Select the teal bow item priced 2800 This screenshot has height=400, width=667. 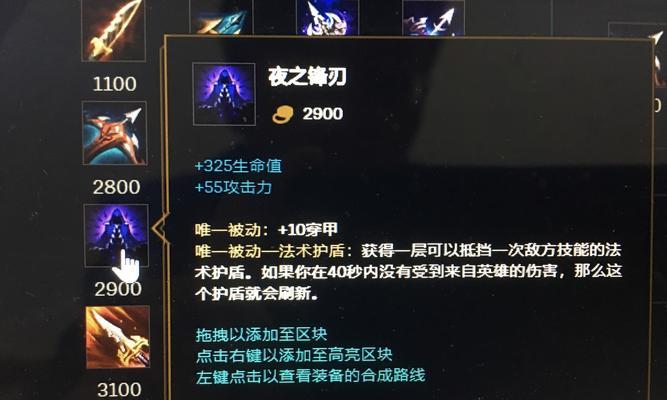click(x=115, y=133)
